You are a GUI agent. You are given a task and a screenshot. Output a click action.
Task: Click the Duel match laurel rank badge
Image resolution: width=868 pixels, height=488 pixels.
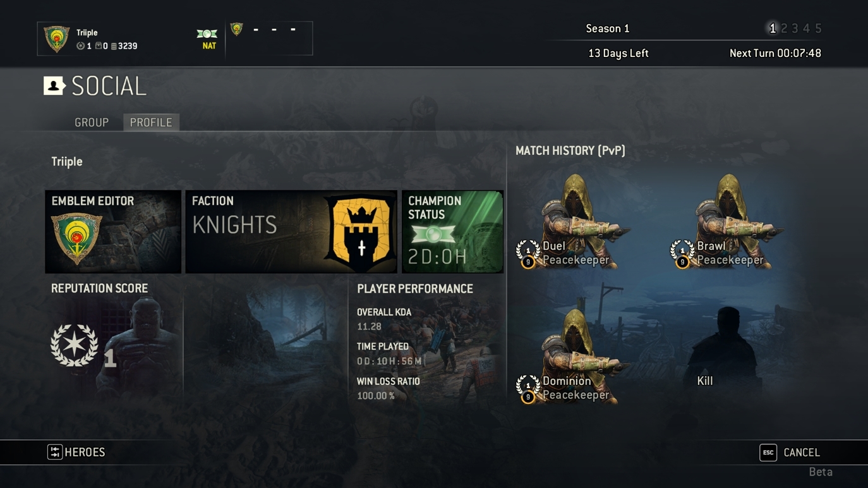click(x=527, y=253)
